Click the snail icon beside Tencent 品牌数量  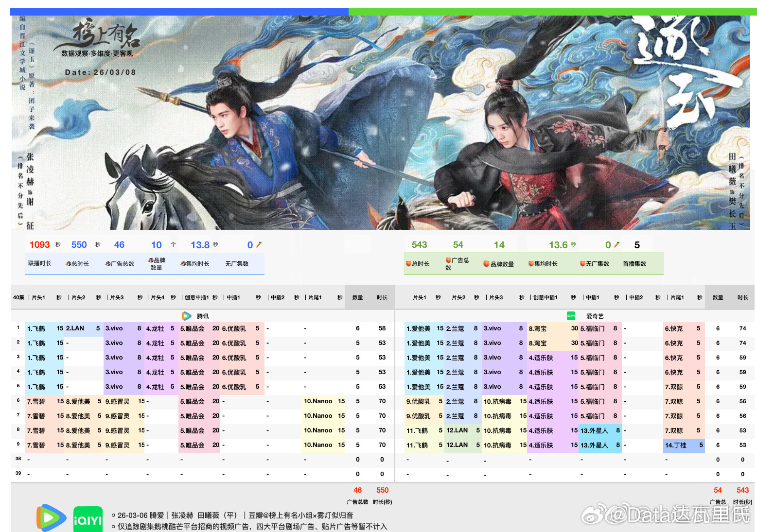pos(151,260)
